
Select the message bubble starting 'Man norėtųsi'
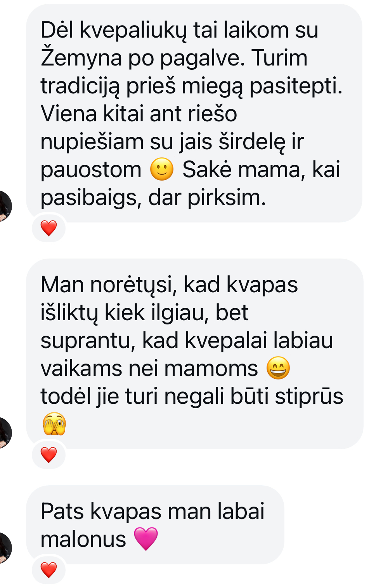click(194, 354)
